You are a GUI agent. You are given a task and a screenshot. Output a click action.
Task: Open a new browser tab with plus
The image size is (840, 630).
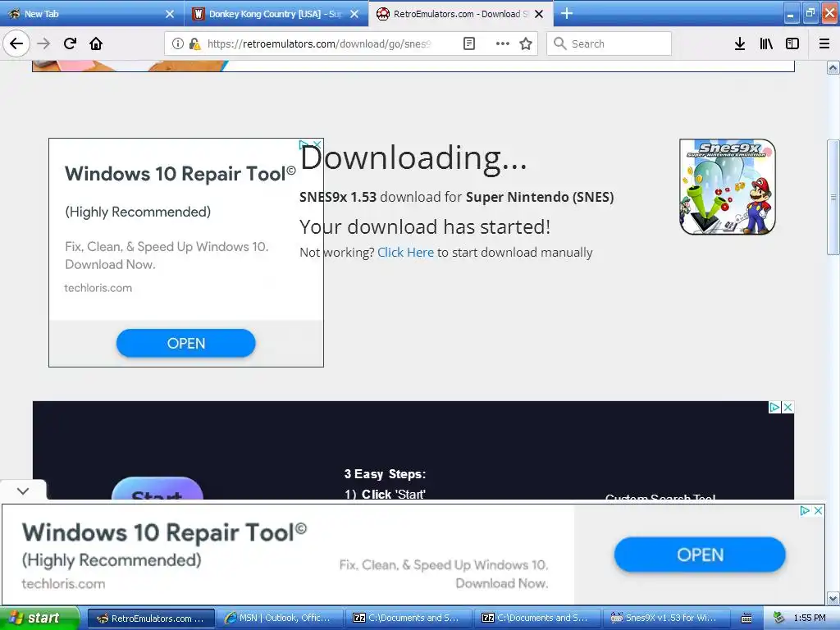(x=567, y=13)
